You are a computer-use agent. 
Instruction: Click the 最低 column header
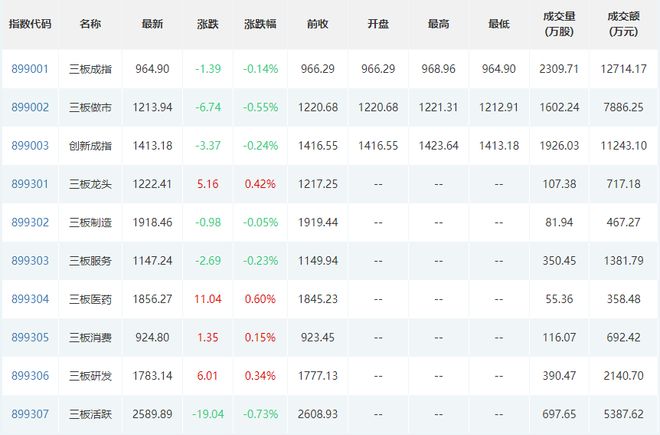tap(499, 24)
